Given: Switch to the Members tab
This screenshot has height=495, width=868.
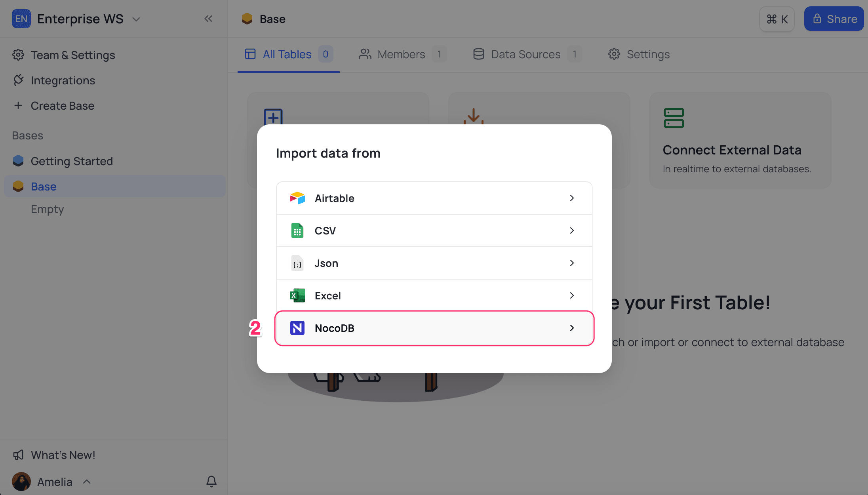Looking at the screenshot, I should click(x=401, y=54).
